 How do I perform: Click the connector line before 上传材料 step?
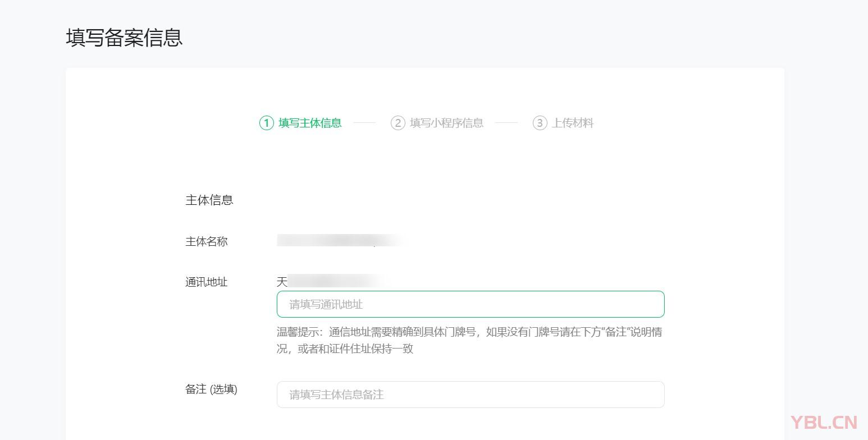[x=506, y=123]
